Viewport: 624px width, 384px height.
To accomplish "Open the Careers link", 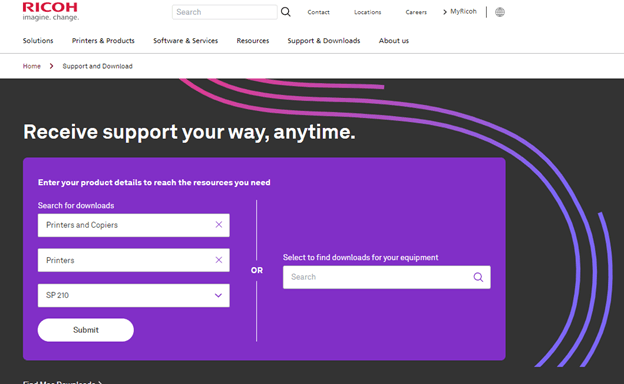I will click(416, 12).
